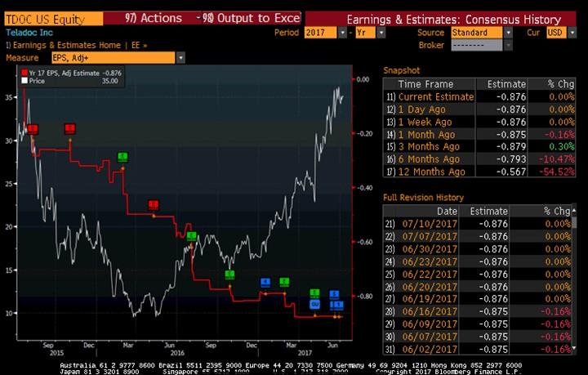
Task: Open the Source Standard dropdown
Action: (508, 33)
